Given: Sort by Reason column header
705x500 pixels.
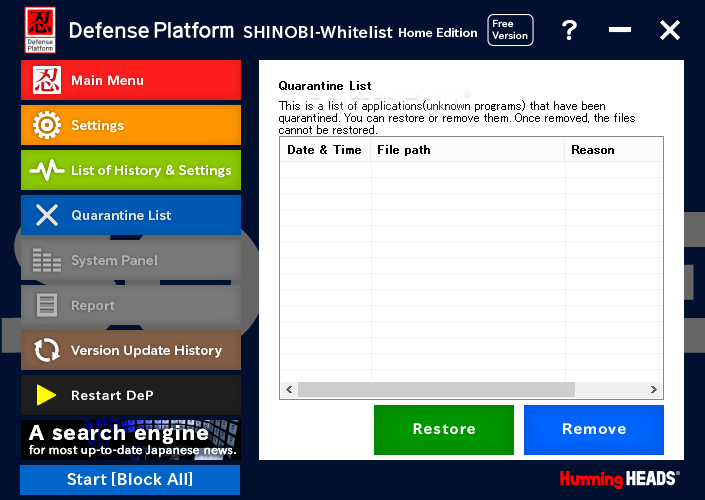Looking at the screenshot, I should coord(614,150).
